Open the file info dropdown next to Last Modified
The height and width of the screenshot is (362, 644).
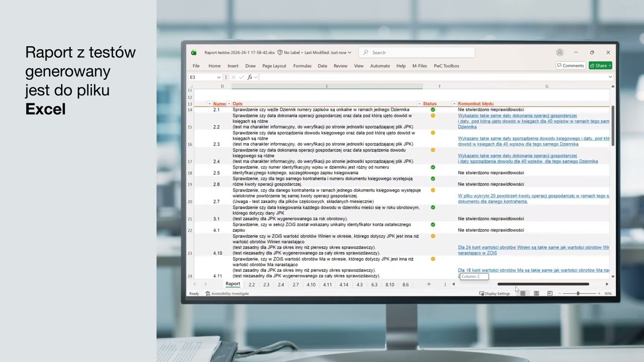pyautogui.click(x=349, y=52)
